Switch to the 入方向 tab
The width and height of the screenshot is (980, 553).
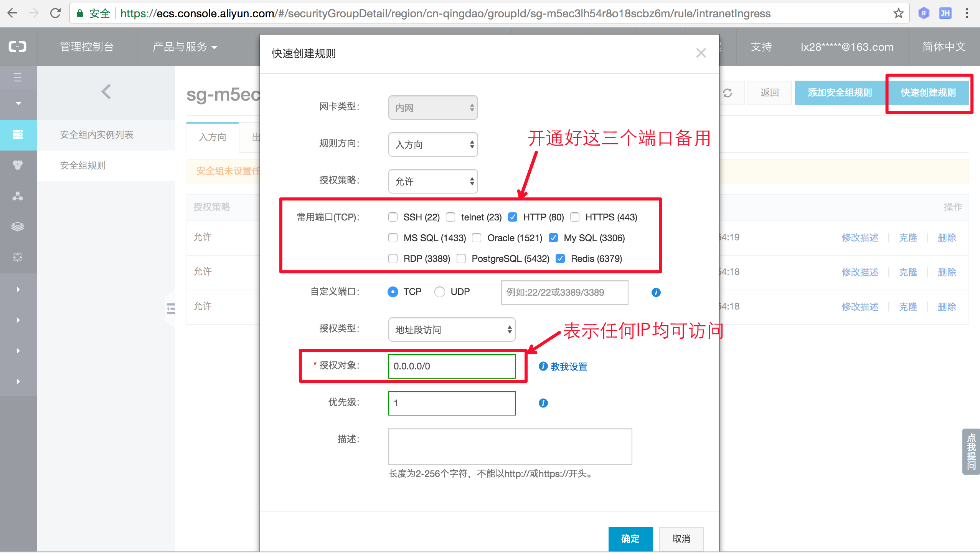[213, 137]
